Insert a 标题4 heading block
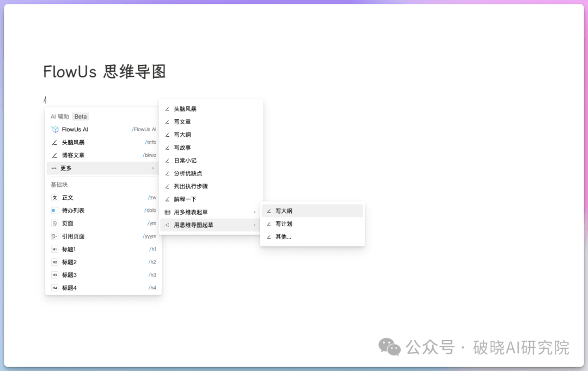 click(103, 288)
